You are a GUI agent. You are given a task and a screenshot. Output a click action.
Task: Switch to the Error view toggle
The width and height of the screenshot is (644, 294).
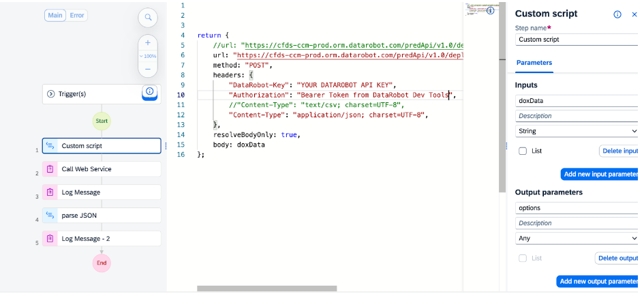(78, 15)
